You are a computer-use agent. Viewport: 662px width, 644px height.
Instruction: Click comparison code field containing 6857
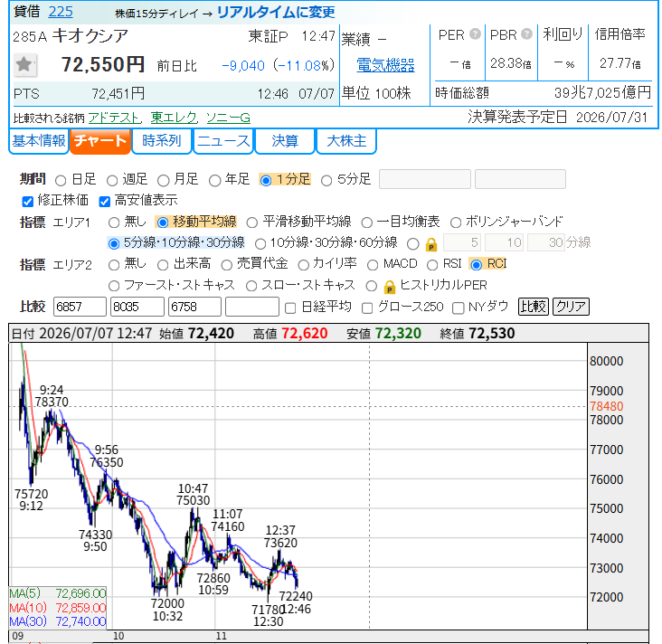(80, 307)
